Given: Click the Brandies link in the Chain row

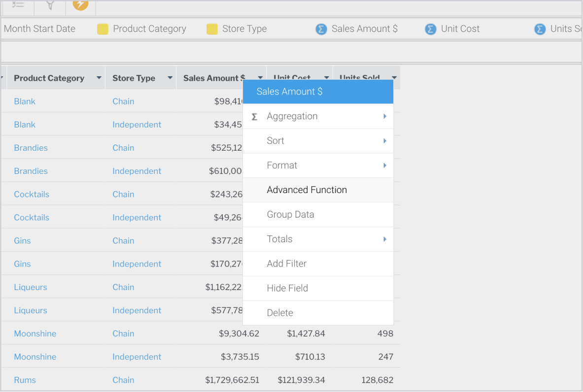Looking at the screenshot, I should [x=31, y=148].
